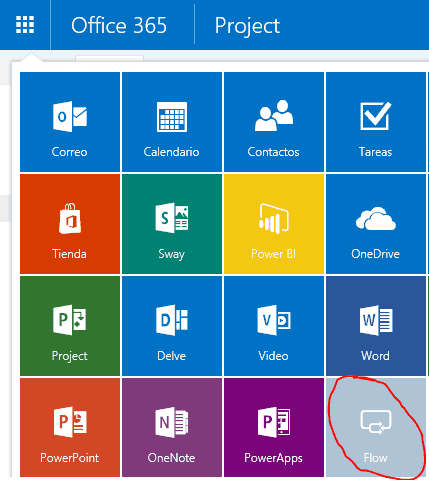Launch the Project app tile

[70, 326]
